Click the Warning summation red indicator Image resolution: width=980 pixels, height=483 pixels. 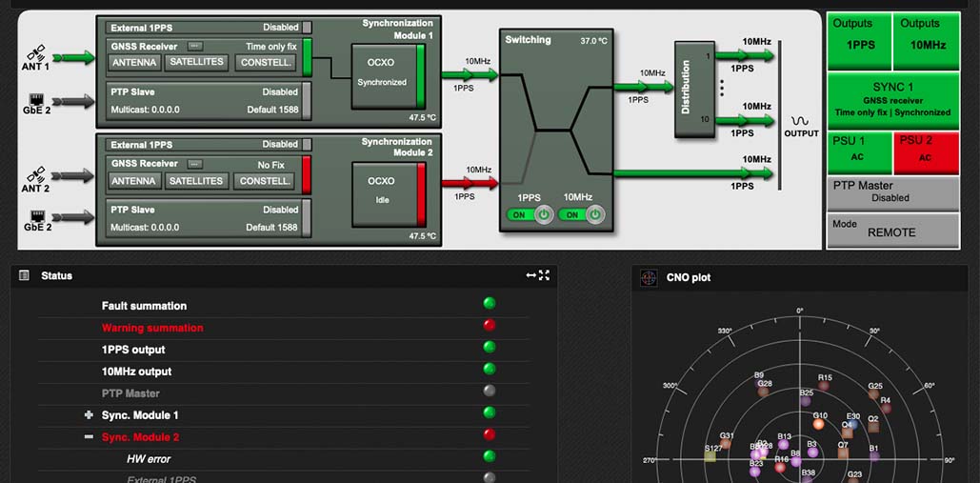[490, 325]
